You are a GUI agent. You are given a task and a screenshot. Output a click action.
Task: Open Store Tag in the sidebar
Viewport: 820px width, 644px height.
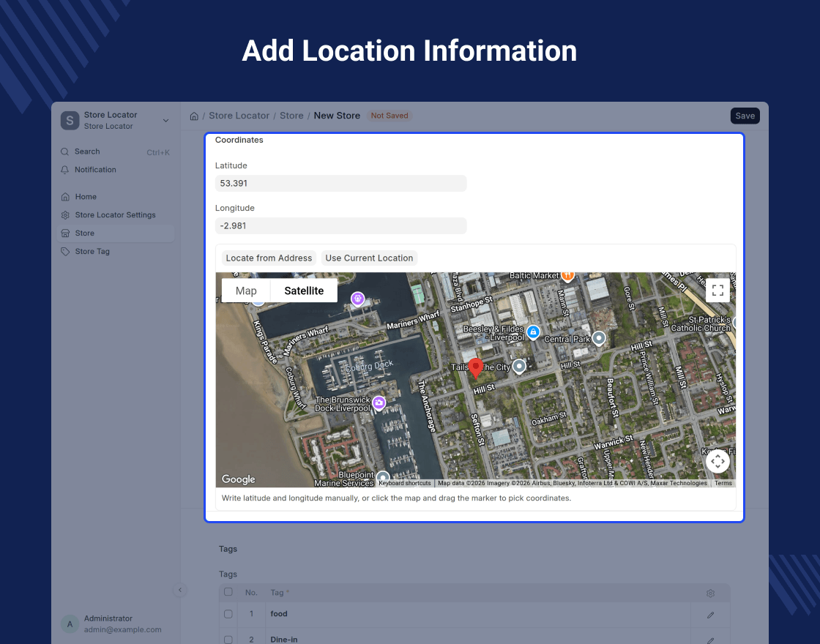point(116,252)
